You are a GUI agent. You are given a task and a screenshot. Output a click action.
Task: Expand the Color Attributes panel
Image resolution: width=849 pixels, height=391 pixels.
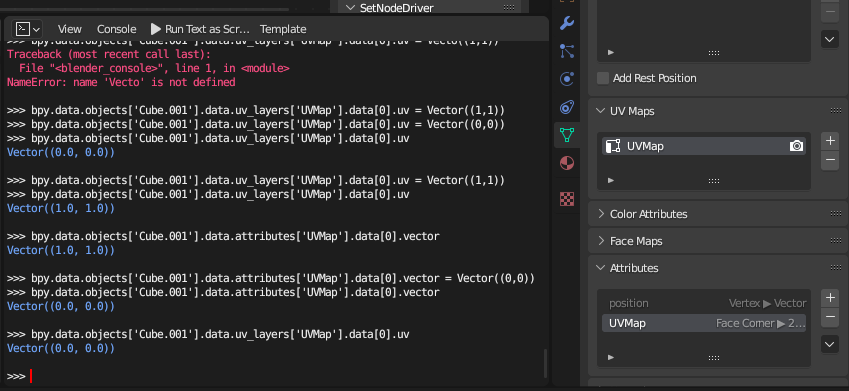click(600, 214)
